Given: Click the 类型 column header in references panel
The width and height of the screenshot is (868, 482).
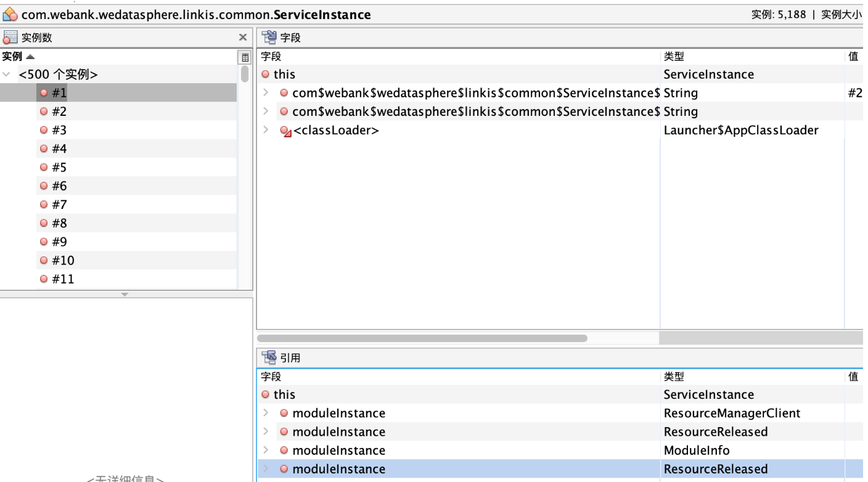Looking at the screenshot, I should [x=752, y=377].
